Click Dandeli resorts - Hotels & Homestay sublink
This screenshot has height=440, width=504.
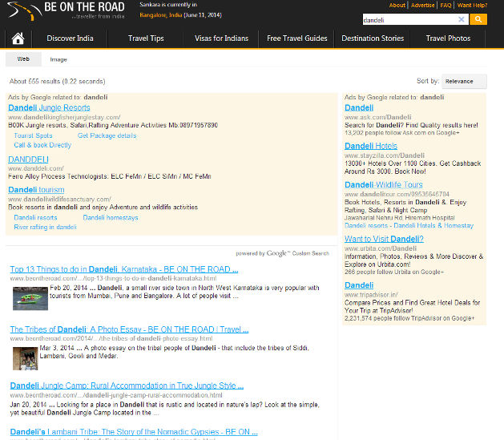409,226
